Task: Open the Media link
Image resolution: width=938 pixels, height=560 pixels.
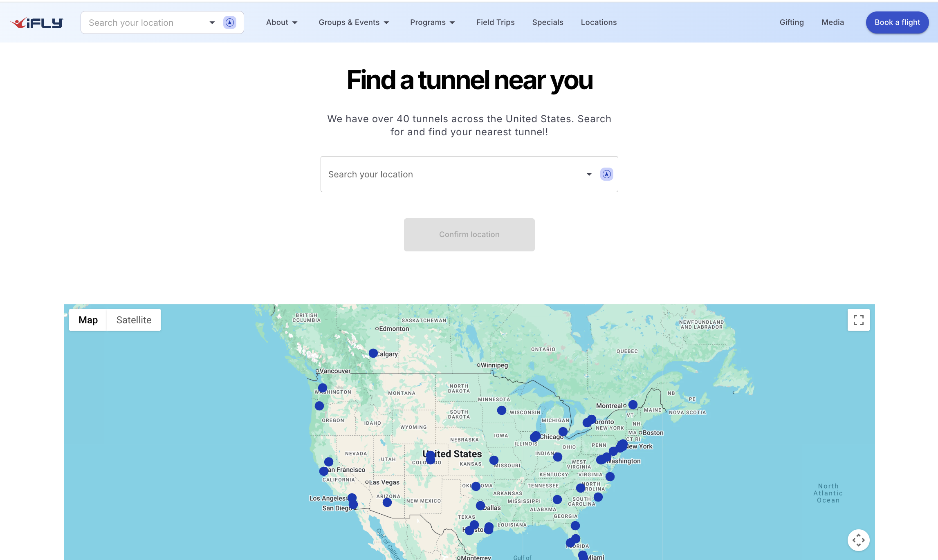Action: coord(833,22)
